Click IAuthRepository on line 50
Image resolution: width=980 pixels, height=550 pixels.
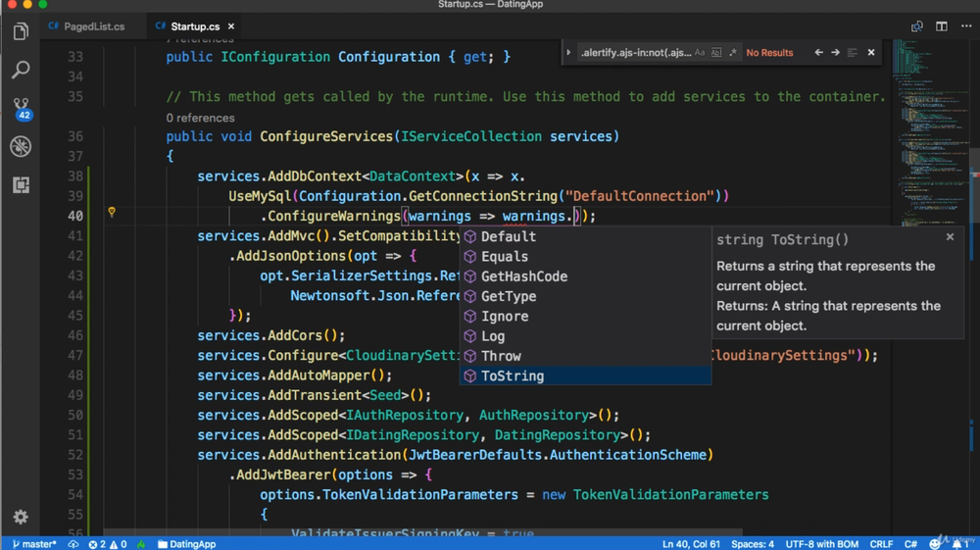(x=405, y=415)
